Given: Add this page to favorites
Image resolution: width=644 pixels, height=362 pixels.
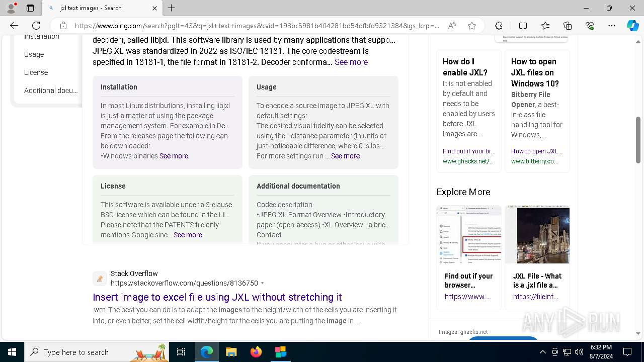Looking at the screenshot, I should coord(471,26).
